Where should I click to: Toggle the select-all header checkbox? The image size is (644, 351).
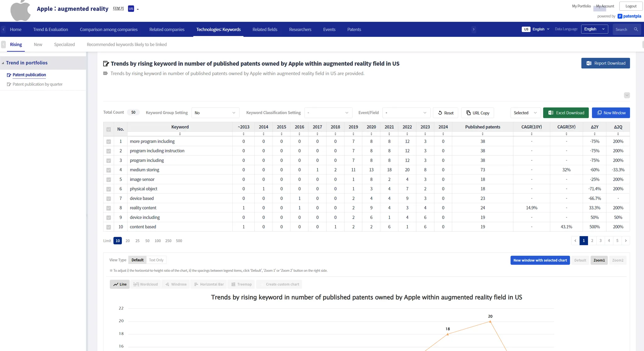pos(108,129)
